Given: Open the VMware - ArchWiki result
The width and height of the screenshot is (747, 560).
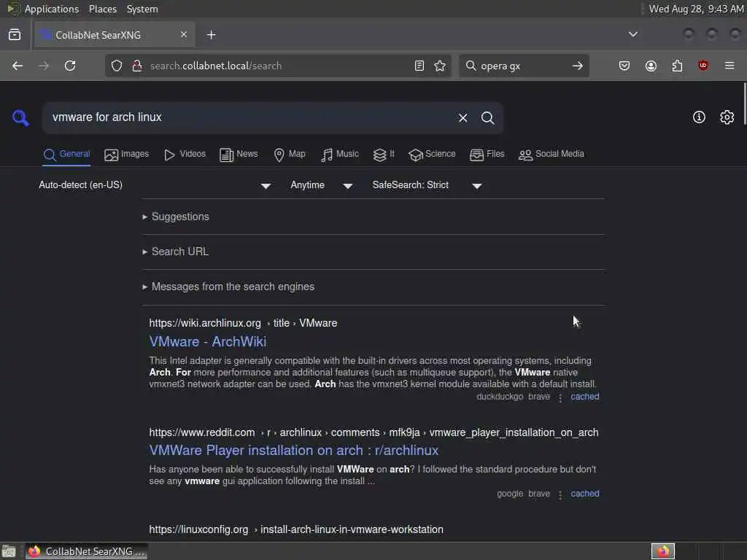Looking at the screenshot, I should click(x=208, y=342).
